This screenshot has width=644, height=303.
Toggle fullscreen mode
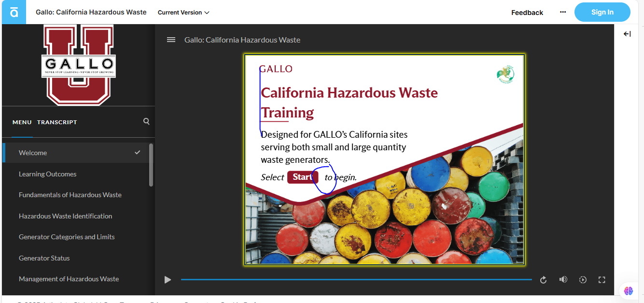click(x=602, y=280)
